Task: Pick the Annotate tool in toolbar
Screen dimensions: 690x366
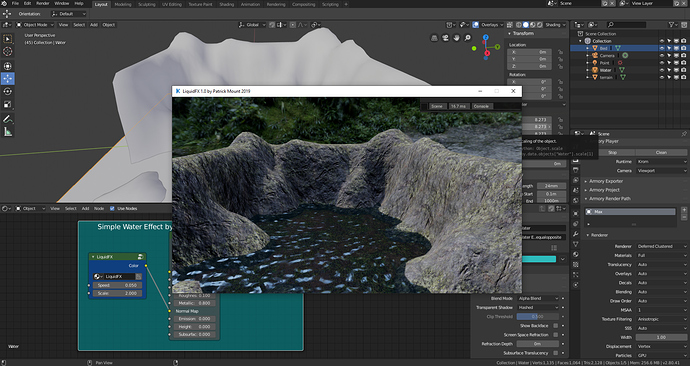Action: pyautogui.click(x=7, y=119)
